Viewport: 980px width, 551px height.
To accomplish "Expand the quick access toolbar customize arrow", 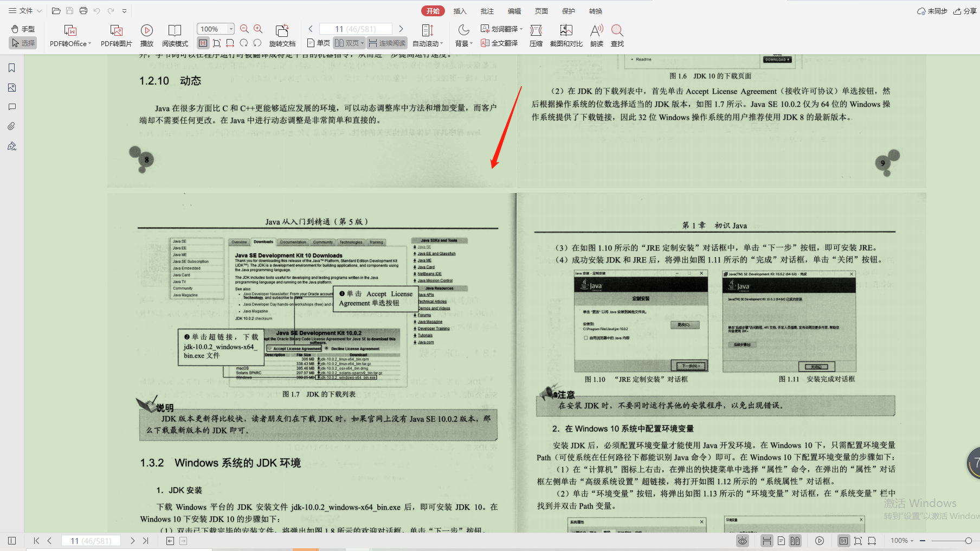I will coord(125,11).
